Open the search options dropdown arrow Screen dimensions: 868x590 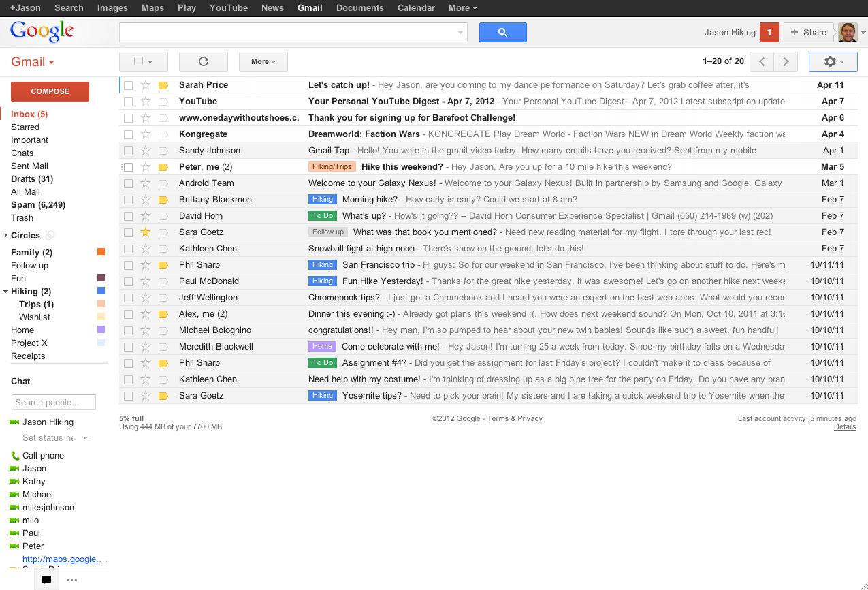460,32
